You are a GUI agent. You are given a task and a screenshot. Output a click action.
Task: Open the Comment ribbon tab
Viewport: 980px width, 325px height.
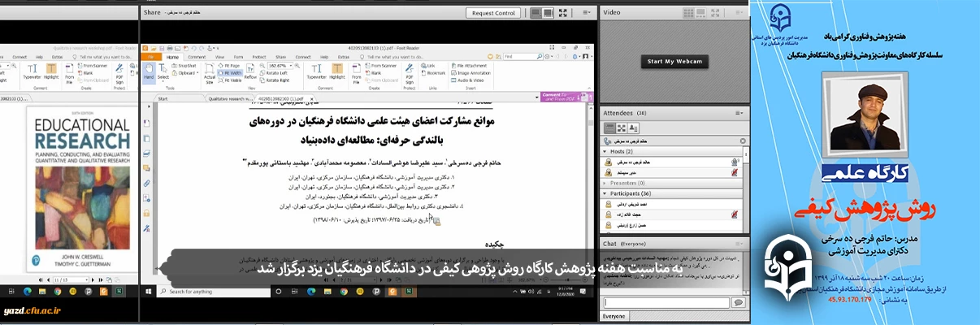197,57
